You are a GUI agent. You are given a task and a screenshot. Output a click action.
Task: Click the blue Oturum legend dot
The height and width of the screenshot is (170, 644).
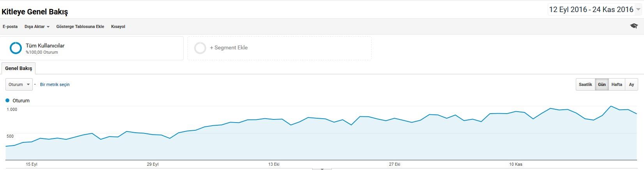7,100
